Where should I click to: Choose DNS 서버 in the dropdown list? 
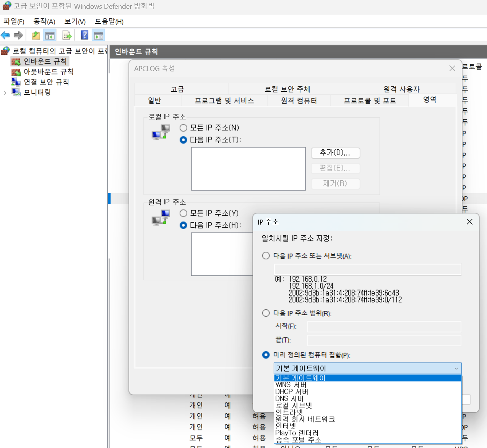[x=368, y=399]
